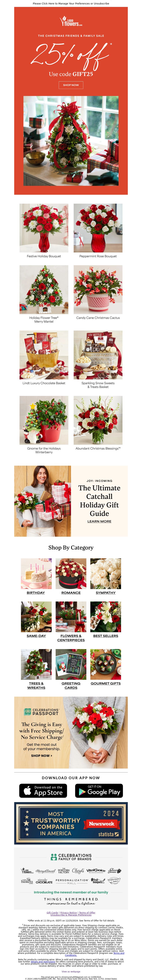The height and width of the screenshot is (980, 142).
Task: Open the Harry & David brand logo
Action: pyautogui.click(x=45, y=871)
